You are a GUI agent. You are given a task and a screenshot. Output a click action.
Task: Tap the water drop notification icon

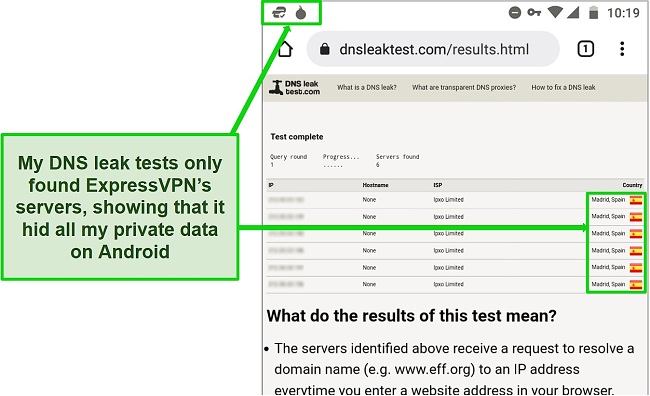(x=301, y=13)
